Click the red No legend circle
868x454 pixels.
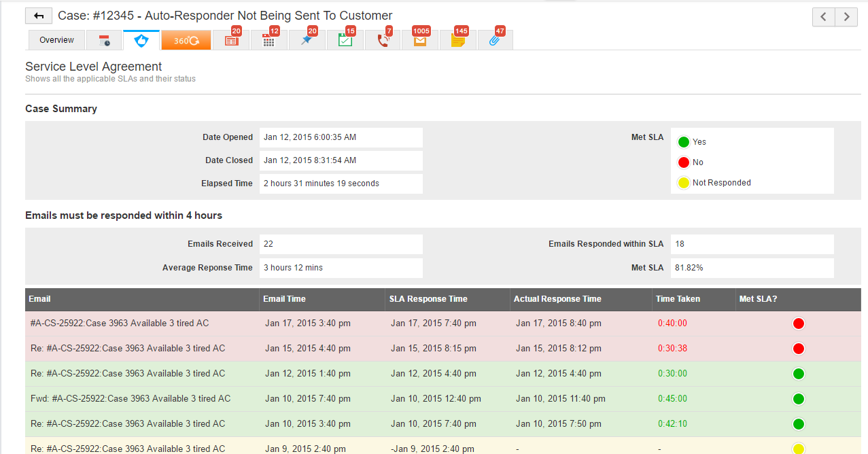point(684,162)
